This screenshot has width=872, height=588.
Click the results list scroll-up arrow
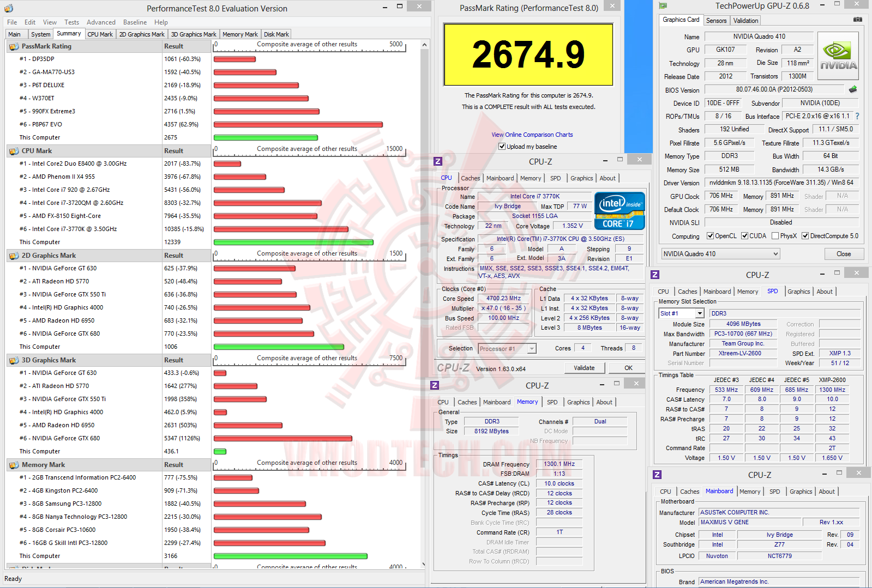click(x=424, y=45)
